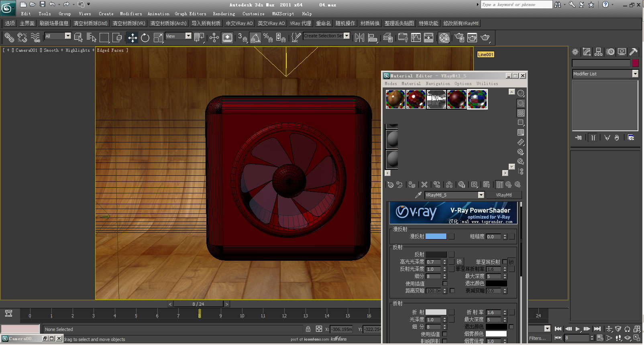
Task: Open Material Editor Utilities menu
Action: (x=487, y=83)
